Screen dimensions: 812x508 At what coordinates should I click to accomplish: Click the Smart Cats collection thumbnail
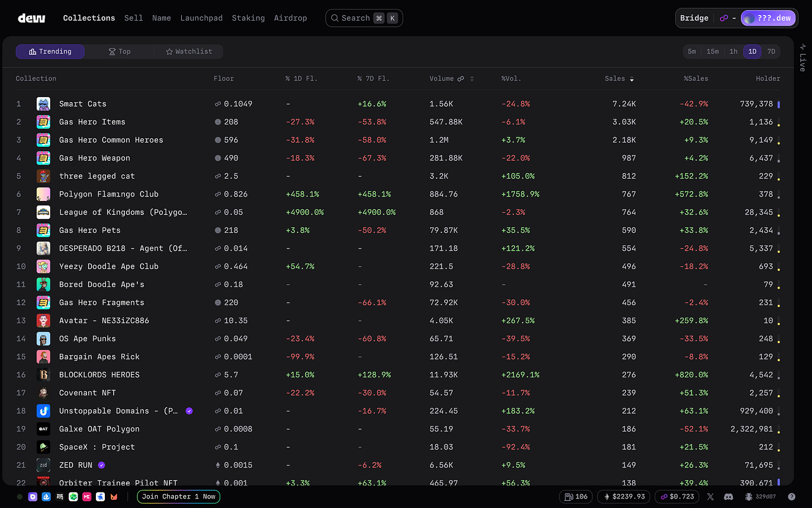(x=43, y=104)
